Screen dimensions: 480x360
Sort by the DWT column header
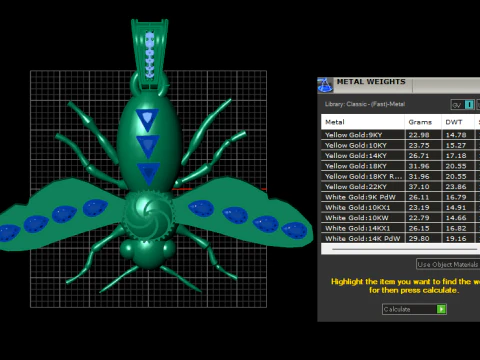tap(458, 122)
